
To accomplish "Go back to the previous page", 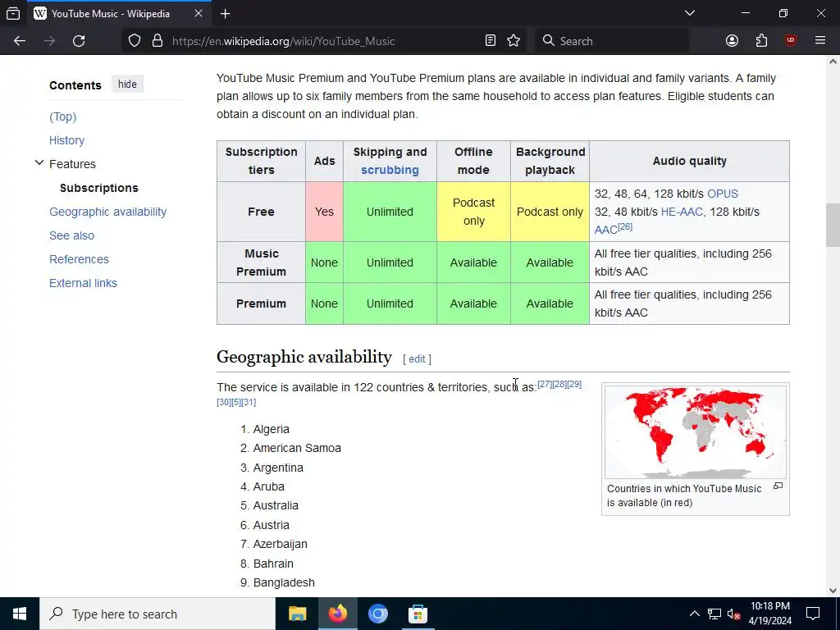I will [x=20, y=41].
